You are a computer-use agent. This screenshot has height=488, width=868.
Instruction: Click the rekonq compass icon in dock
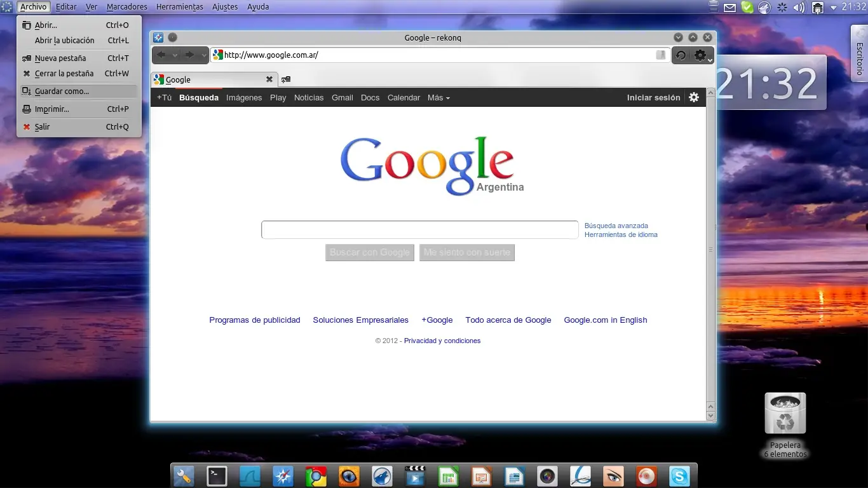[283, 476]
